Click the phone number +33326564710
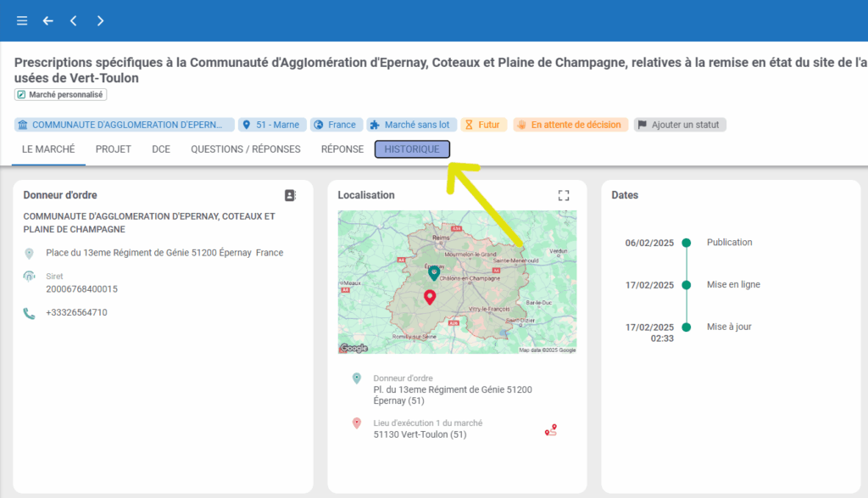 (x=76, y=312)
